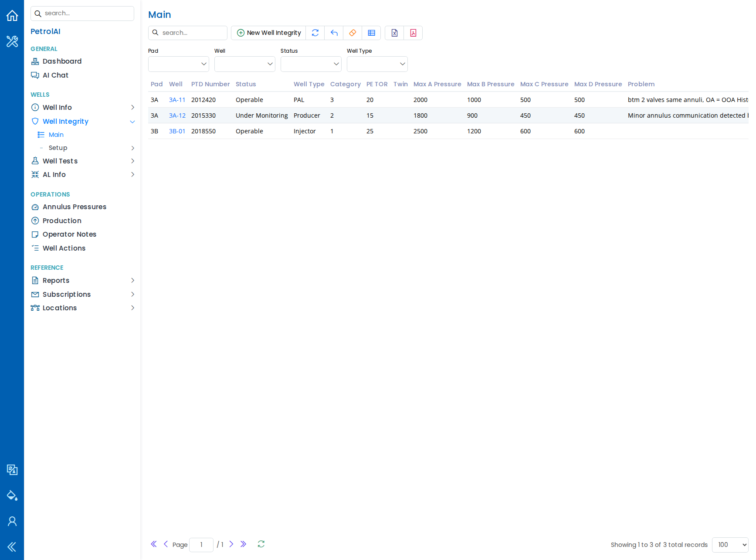Open well link 3A-12
The image size is (756, 560).
click(x=177, y=115)
